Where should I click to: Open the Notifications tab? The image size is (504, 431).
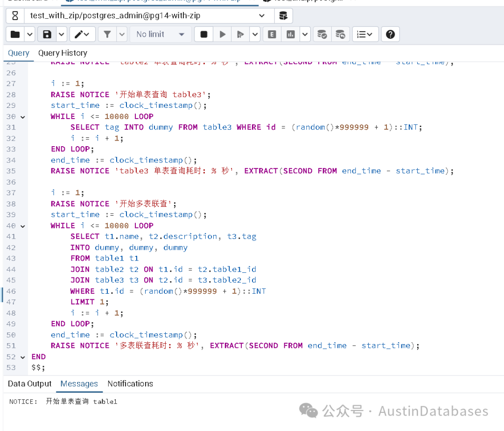pos(130,383)
